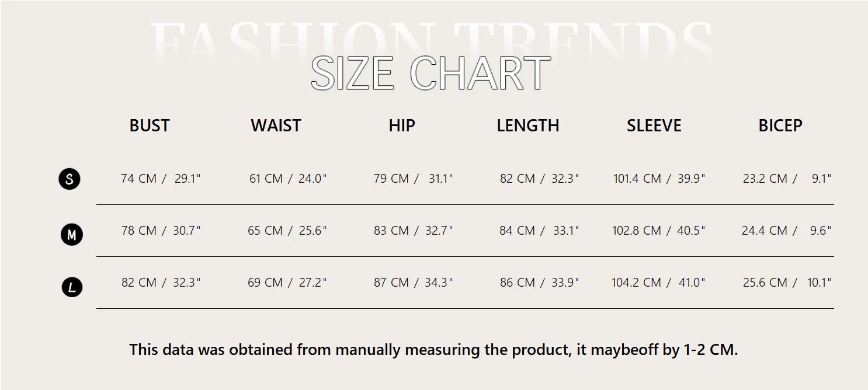Click the S size badge icon
The height and width of the screenshot is (390, 868).
tap(70, 179)
